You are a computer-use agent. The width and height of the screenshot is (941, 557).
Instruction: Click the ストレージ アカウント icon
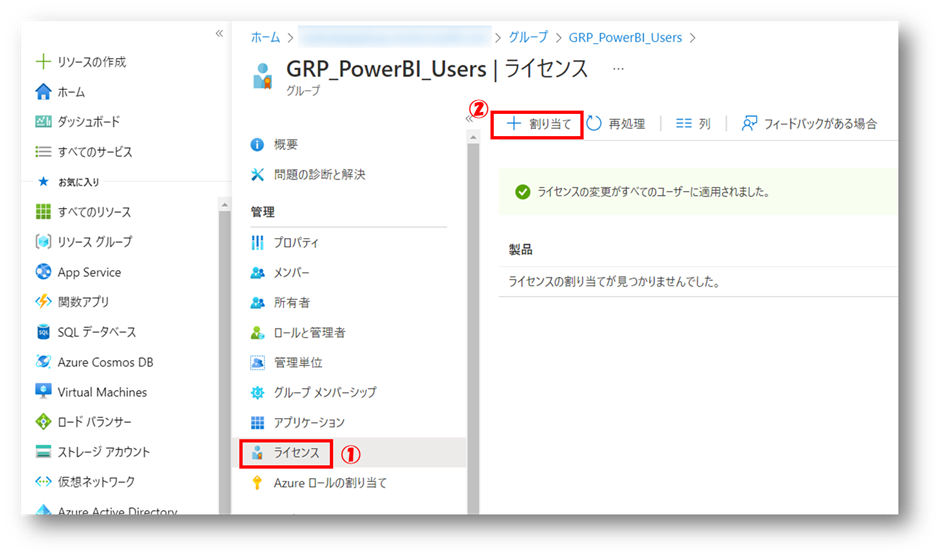[x=43, y=451]
